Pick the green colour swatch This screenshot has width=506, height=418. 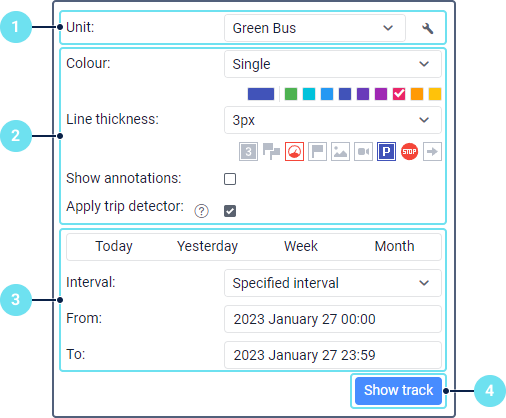(291, 94)
